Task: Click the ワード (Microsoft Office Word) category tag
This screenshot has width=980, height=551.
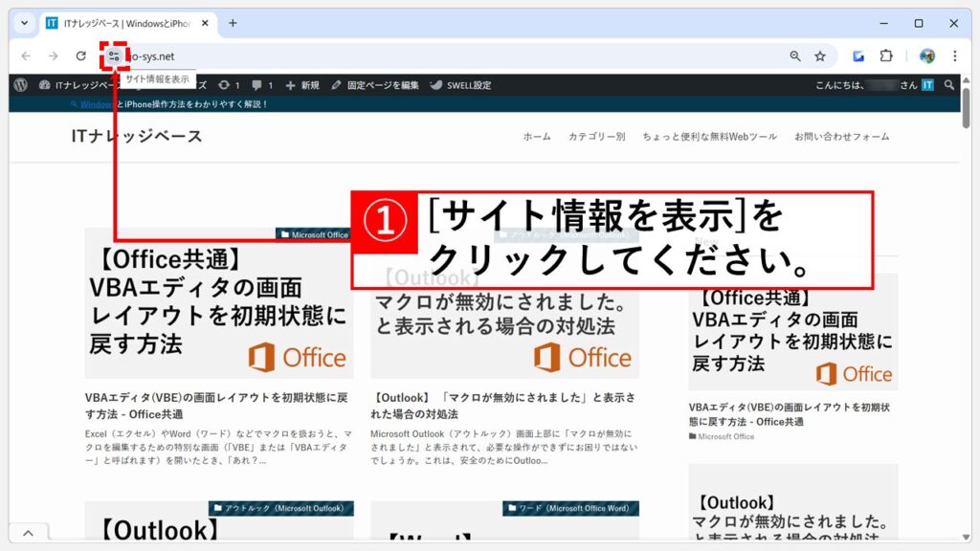Action: 570,508
